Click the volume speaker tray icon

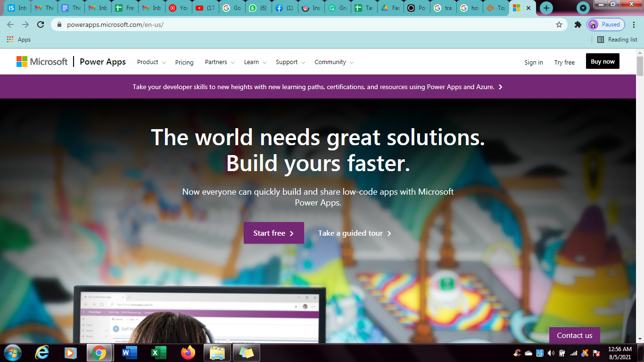[x=551, y=353]
